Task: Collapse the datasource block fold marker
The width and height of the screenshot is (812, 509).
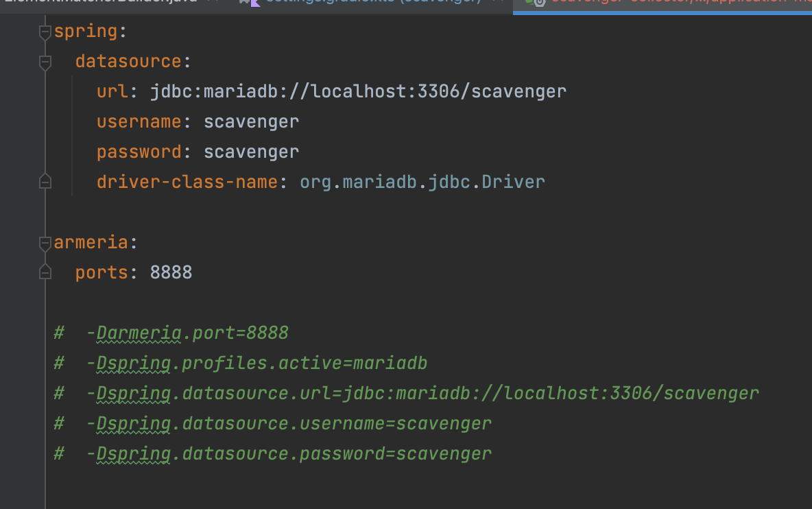Action: [45, 62]
